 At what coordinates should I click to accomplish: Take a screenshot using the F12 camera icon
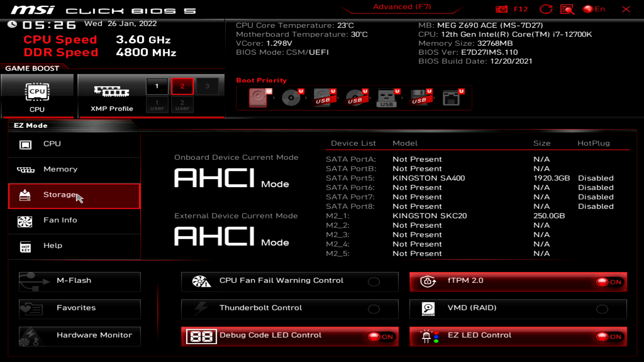pos(502,9)
